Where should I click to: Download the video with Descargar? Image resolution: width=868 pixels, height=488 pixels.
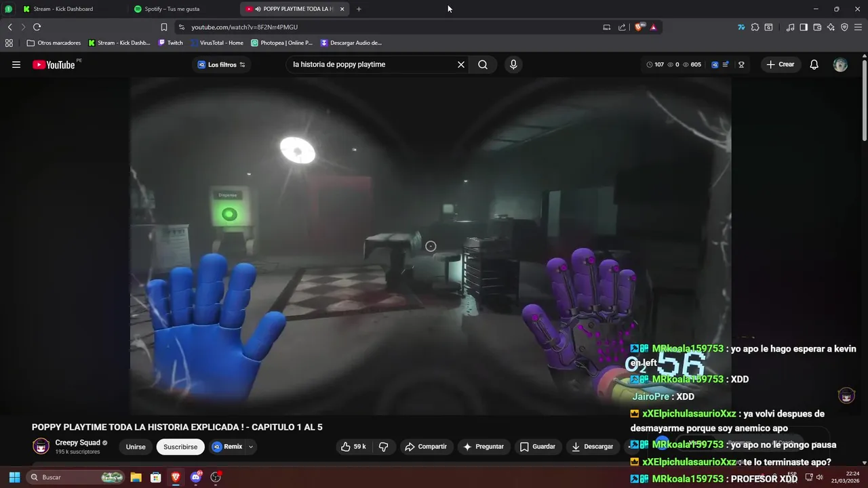click(x=593, y=447)
